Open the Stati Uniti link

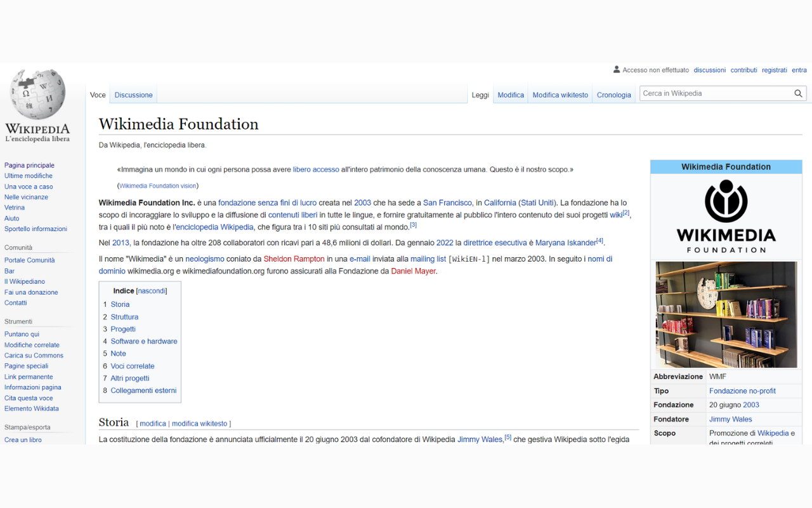(537, 203)
